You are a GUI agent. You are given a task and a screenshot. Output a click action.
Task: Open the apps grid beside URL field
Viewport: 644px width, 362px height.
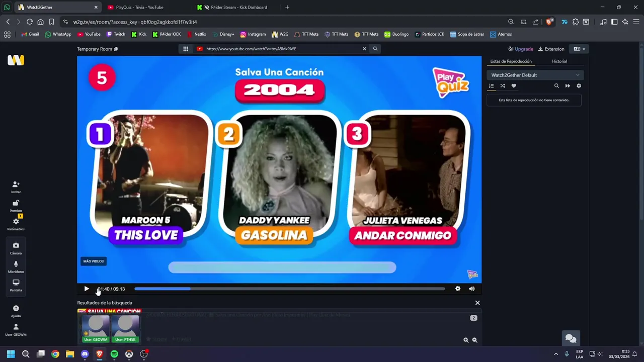tap(186, 49)
